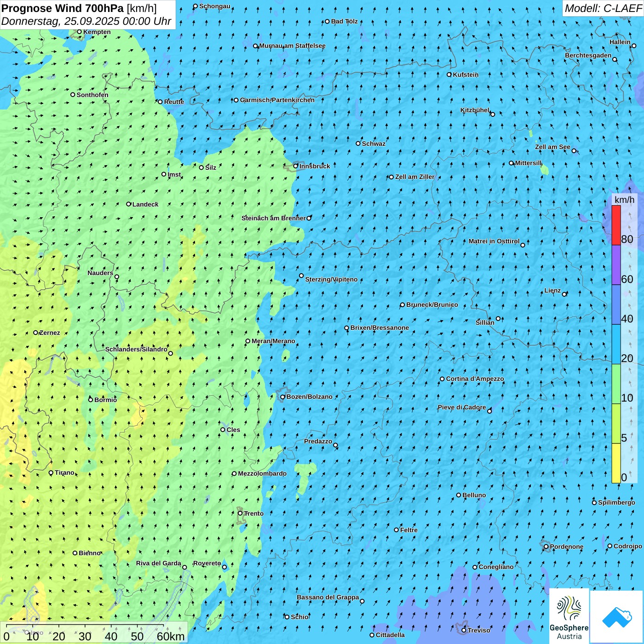Click the 'Zell am Ziller' label
The height and width of the screenshot is (644, 644).
pyautogui.click(x=415, y=177)
